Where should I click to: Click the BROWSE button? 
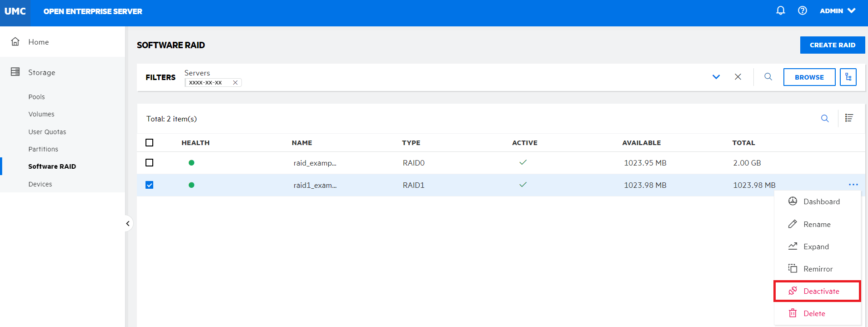(x=809, y=77)
